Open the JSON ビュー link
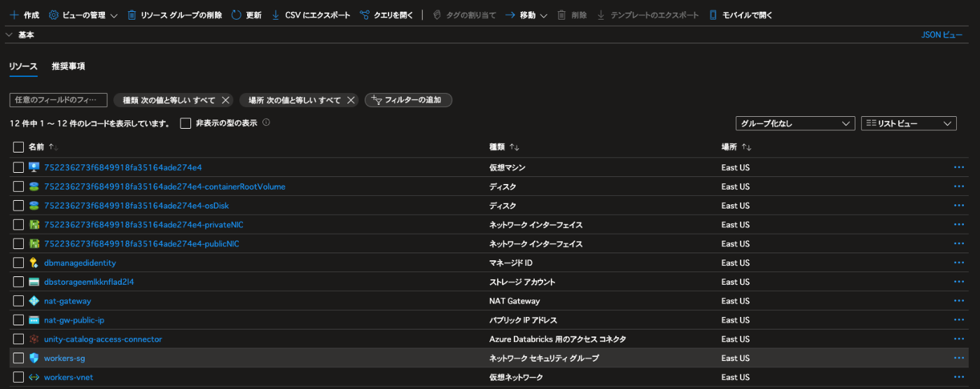The height and width of the screenshot is (389, 980). [942, 34]
